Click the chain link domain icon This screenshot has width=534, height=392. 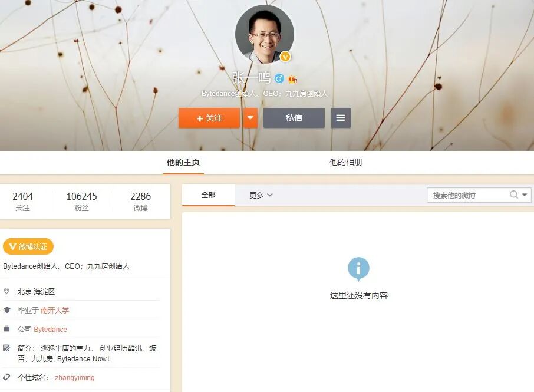tap(6, 377)
